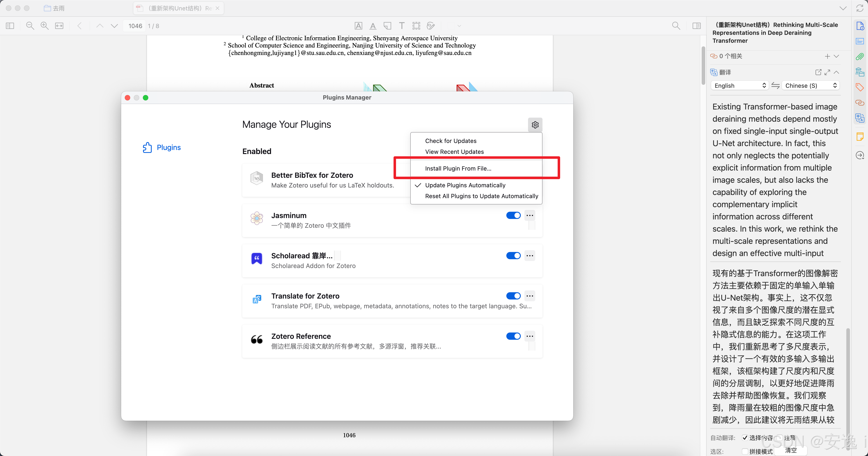The image size is (868, 456).
Task: Disable the Scholaread plugin toggle
Action: [513, 256]
